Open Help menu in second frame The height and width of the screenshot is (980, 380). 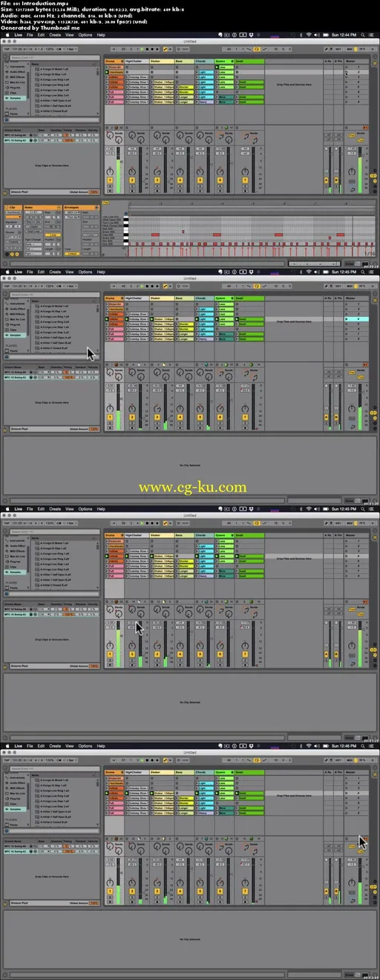(x=101, y=272)
